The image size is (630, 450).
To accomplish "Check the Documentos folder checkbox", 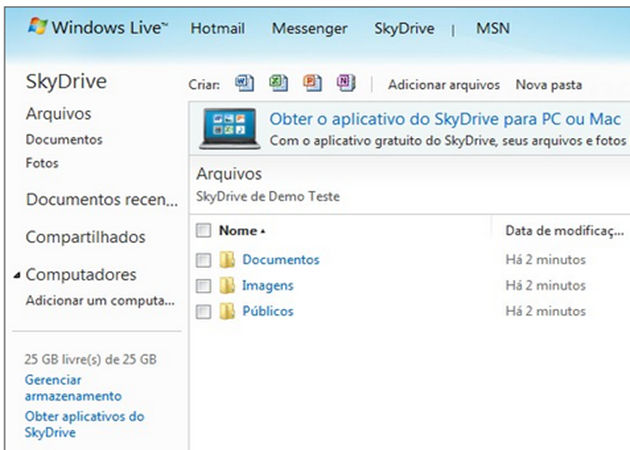I will [x=204, y=260].
